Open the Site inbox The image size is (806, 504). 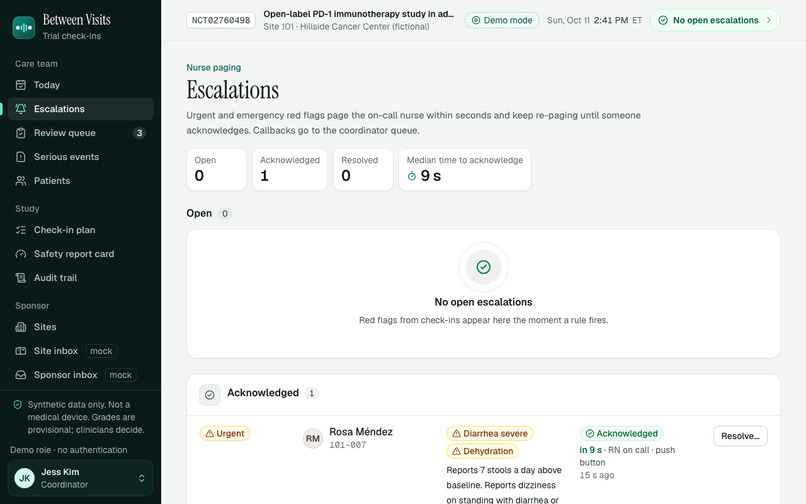click(80, 351)
